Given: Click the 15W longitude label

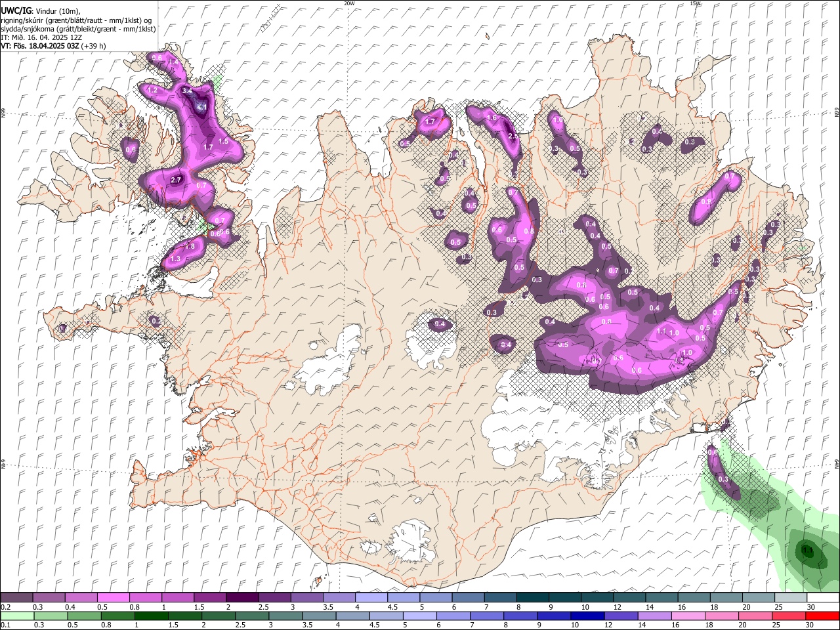Looking at the screenshot, I should pyautogui.click(x=696, y=3).
